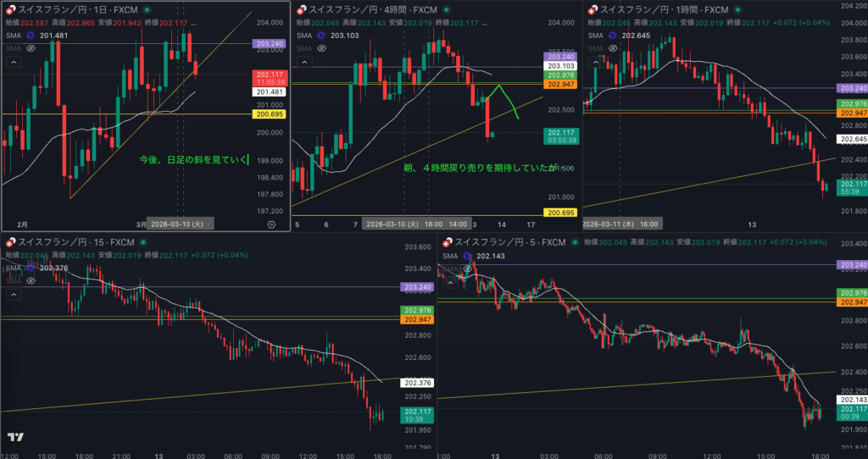This screenshot has width=868, height=459.
Task: Open chart settings gear on daily chart
Action: (x=271, y=224)
